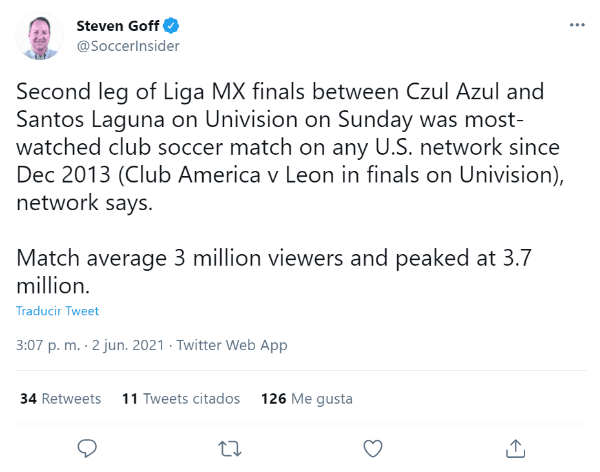Click the Twitter Web App source link

tap(232, 345)
